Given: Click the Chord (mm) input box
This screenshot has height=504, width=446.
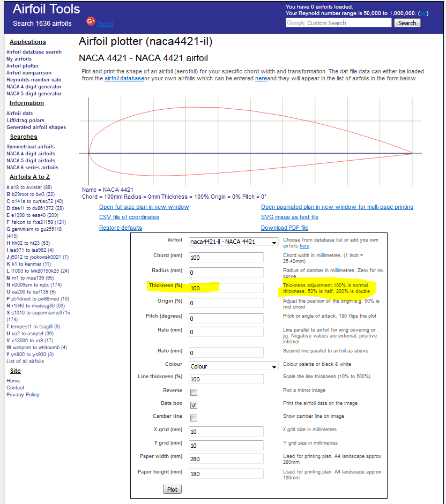Looking at the screenshot, I should tap(226, 258).
